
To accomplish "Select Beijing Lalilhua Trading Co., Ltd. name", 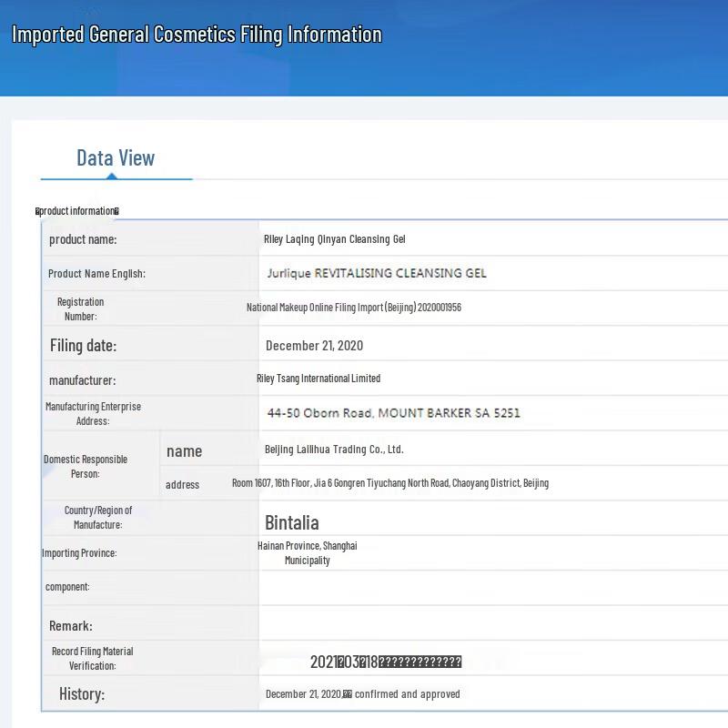I will 334,450.
